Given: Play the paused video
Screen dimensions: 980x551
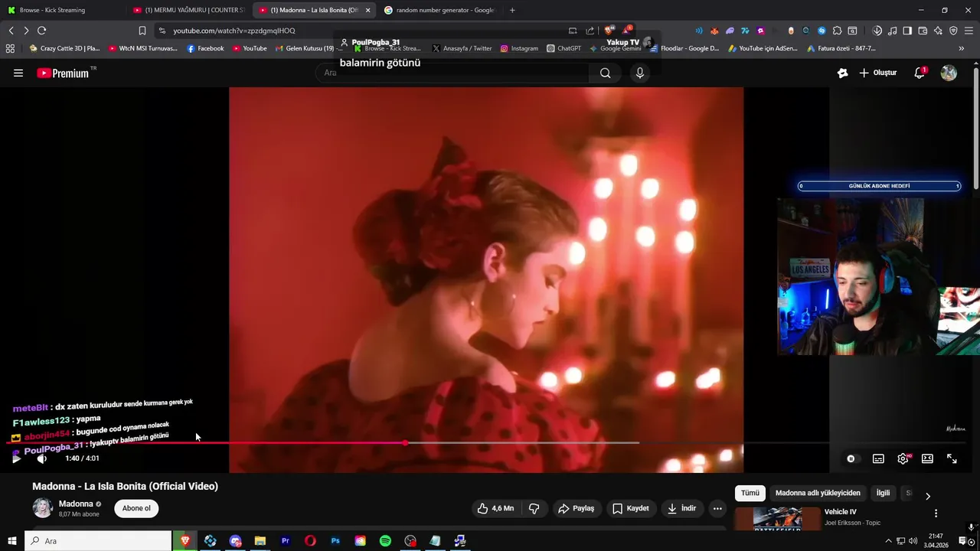Looking at the screenshot, I should [x=16, y=458].
